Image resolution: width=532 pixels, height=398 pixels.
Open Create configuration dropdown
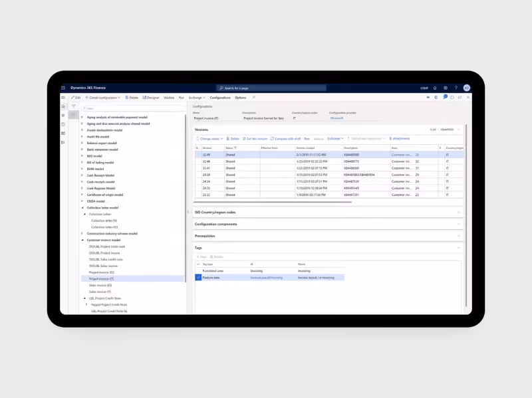[103, 98]
